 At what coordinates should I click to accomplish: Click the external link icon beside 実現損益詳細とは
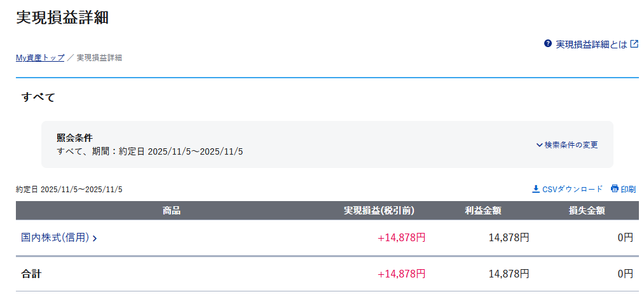634,44
